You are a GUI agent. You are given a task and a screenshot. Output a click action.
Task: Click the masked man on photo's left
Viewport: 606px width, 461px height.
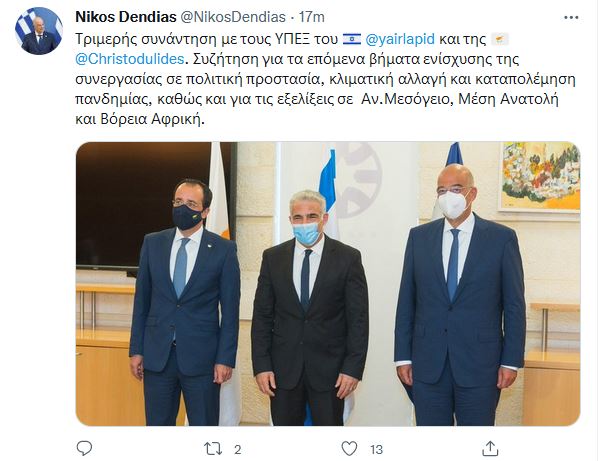[x=185, y=303]
